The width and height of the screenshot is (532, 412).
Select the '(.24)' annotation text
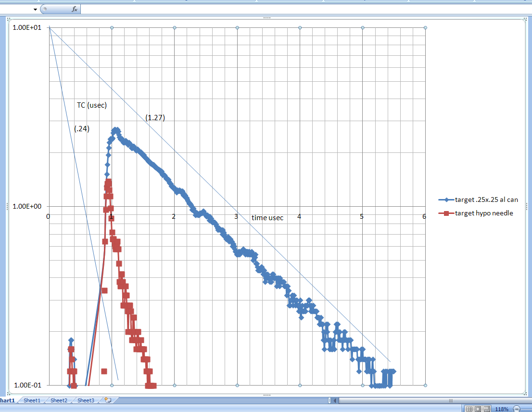coord(82,129)
